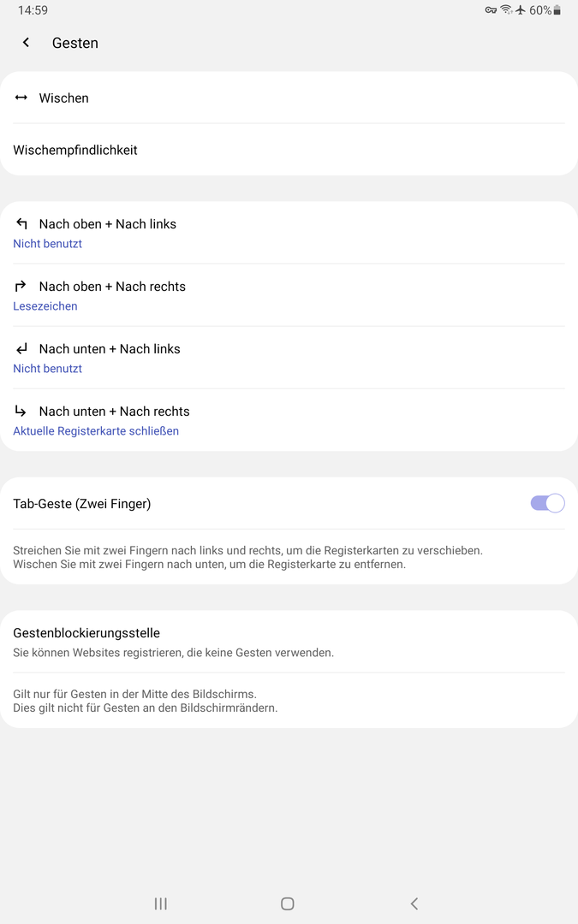This screenshot has height=924, width=578.
Task: Tap the Lesezeichen value link
Action: click(45, 305)
